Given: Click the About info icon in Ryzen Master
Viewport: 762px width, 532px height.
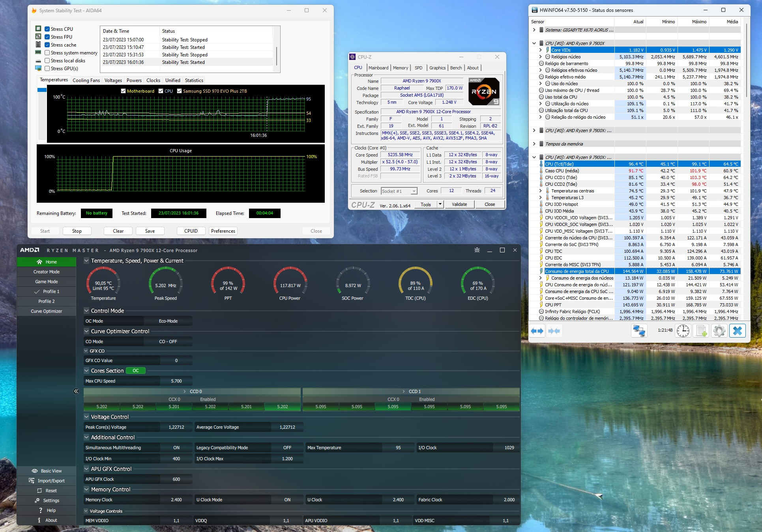Looking at the screenshot, I should click(39, 520).
